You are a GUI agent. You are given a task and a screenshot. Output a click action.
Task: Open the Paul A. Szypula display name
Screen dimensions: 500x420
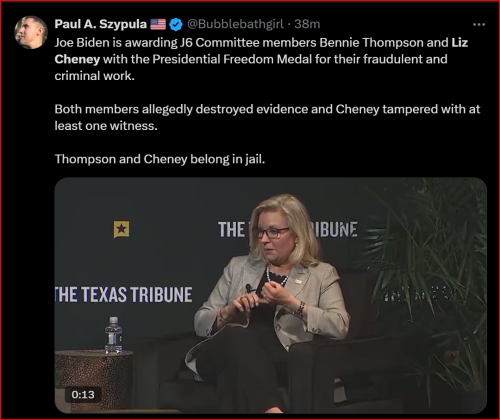click(x=101, y=24)
